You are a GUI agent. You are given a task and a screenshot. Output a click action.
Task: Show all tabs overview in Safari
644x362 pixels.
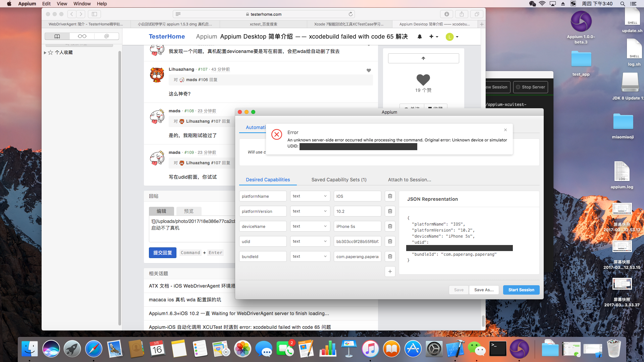point(477,14)
